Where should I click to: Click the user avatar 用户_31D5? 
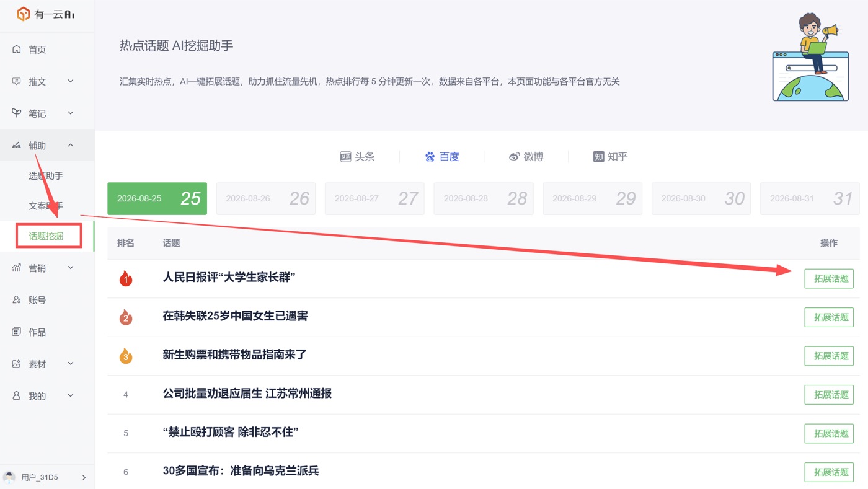[9, 477]
